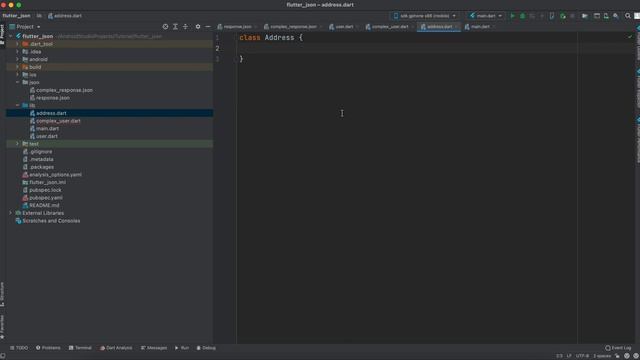The width and height of the screenshot is (640, 360).
Task: Run the app with the green play button
Action: (513, 16)
